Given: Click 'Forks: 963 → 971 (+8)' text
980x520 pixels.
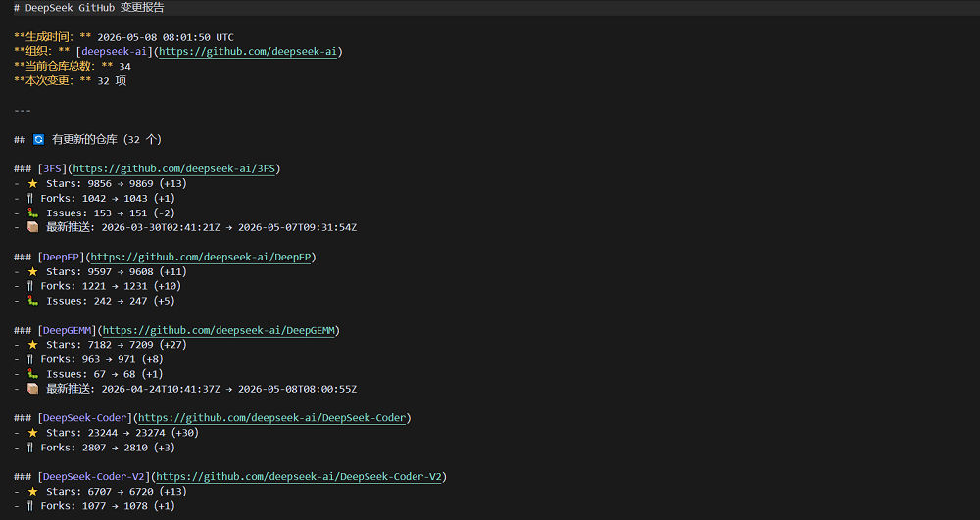Looking at the screenshot, I should [x=102, y=359].
